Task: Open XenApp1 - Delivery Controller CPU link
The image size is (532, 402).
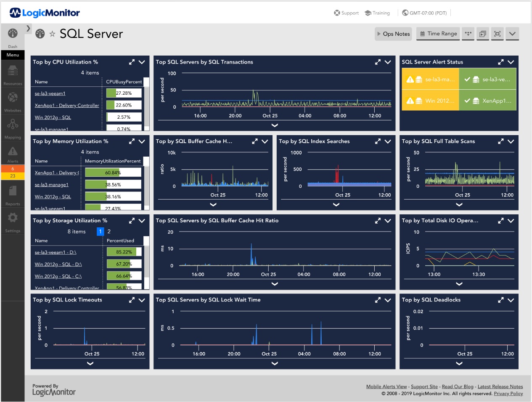Action: point(67,106)
